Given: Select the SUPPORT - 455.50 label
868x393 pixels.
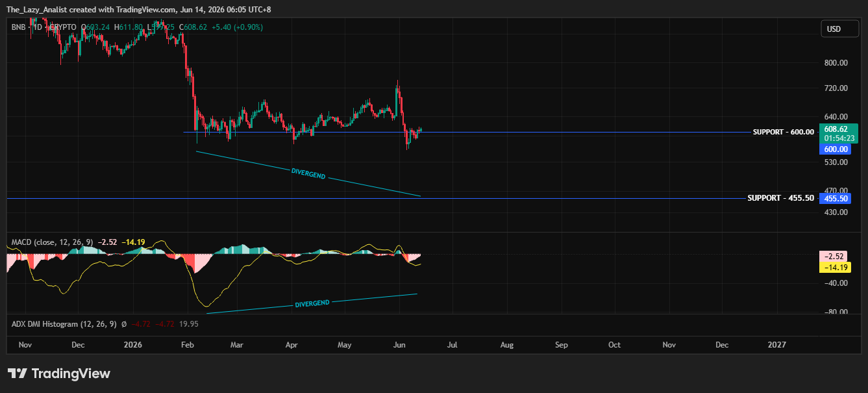Looking at the screenshot, I should 780,198.
